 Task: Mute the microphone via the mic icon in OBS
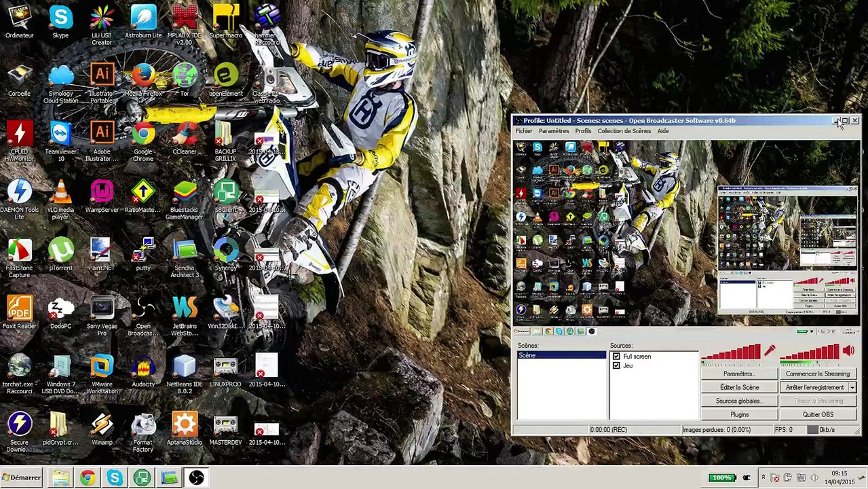tap(769, 350)
